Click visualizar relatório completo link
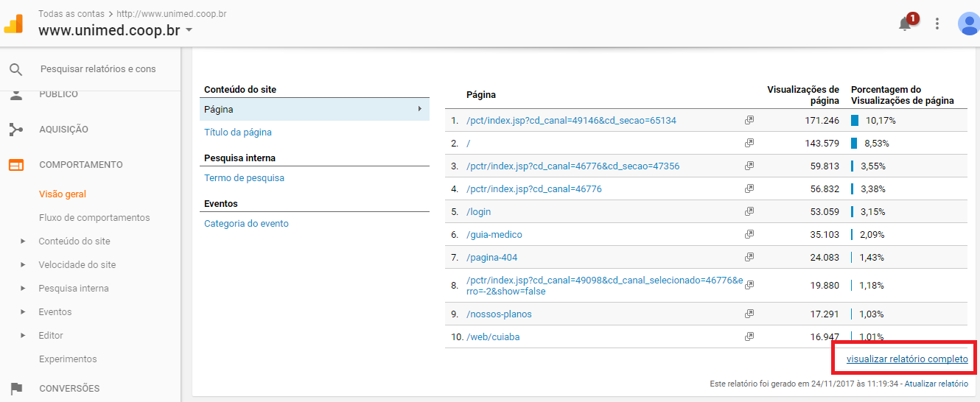Image resolution: width=980 pixels, height=402 pixels. pyautogui.click(x=907, y=359)
